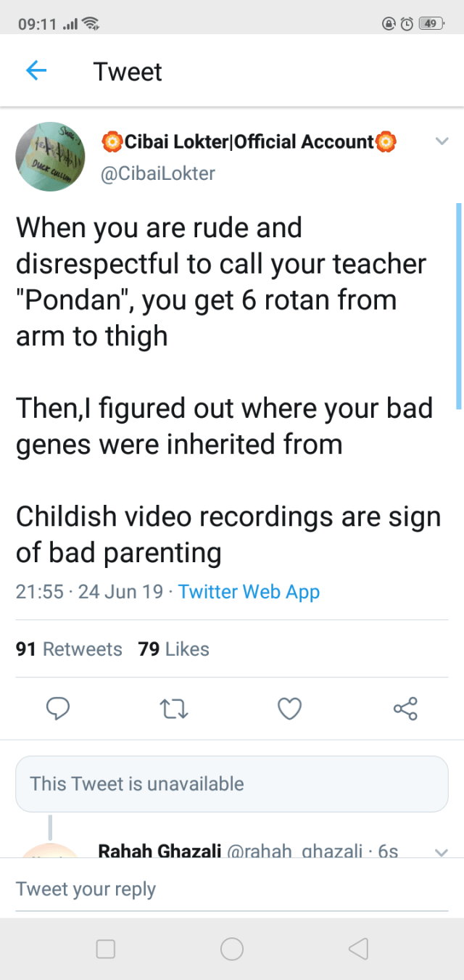
Task: Share the tweet using the share icon
Action: [405, 708]
